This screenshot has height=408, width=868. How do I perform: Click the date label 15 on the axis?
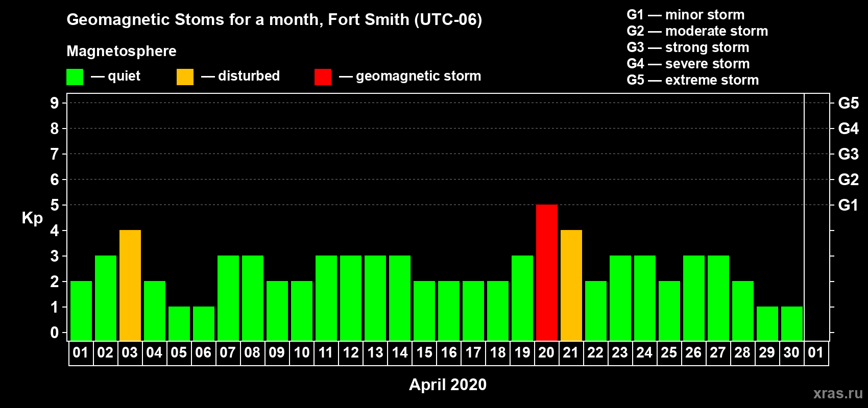(424, 353)
